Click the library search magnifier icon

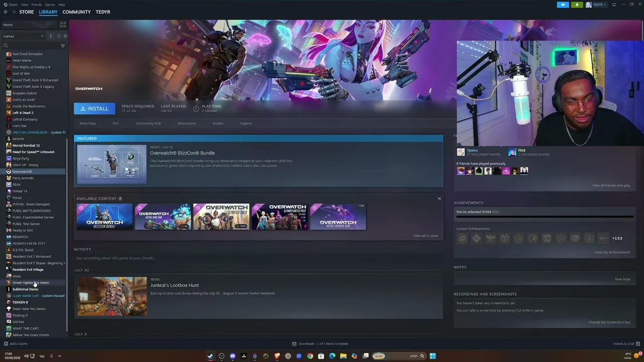pyautogui.click(x=6, y=46)
